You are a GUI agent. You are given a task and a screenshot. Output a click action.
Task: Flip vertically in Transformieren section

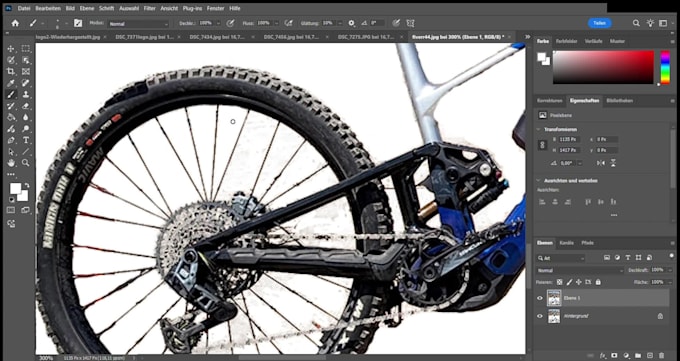tap(613, 163)
